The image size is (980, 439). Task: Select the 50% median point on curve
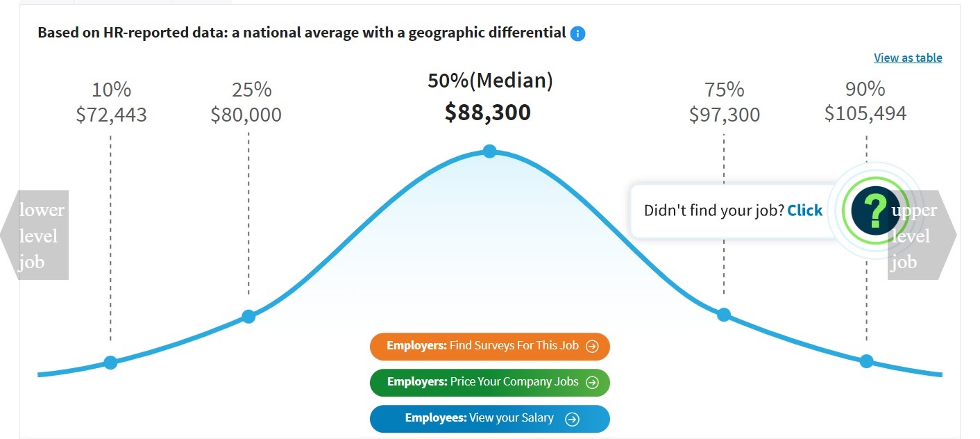coord(489,151)
